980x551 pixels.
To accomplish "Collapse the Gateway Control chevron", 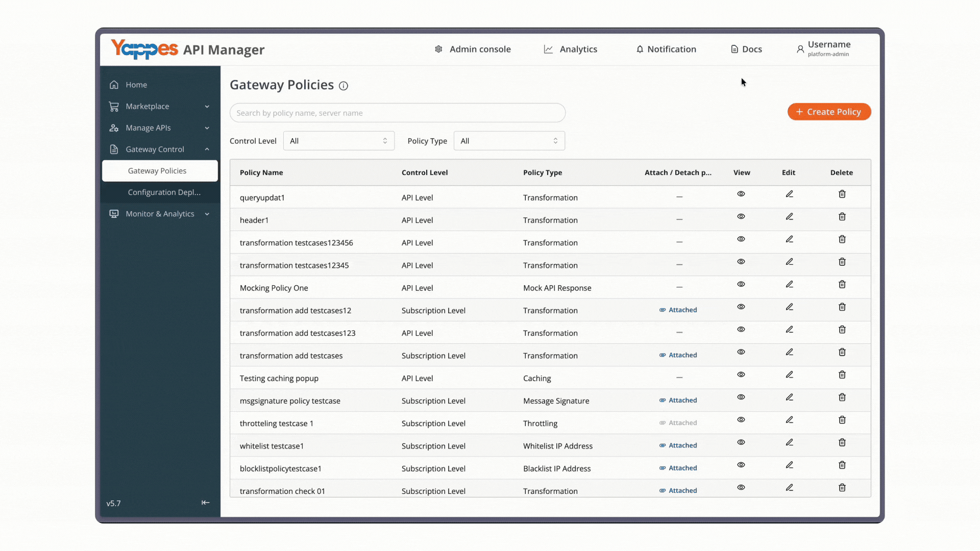I will 207,149.
